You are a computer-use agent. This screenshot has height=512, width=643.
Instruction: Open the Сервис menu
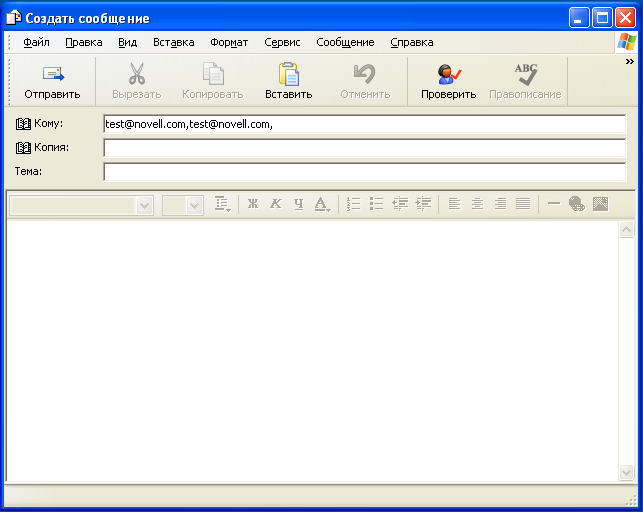pos(282,42)
